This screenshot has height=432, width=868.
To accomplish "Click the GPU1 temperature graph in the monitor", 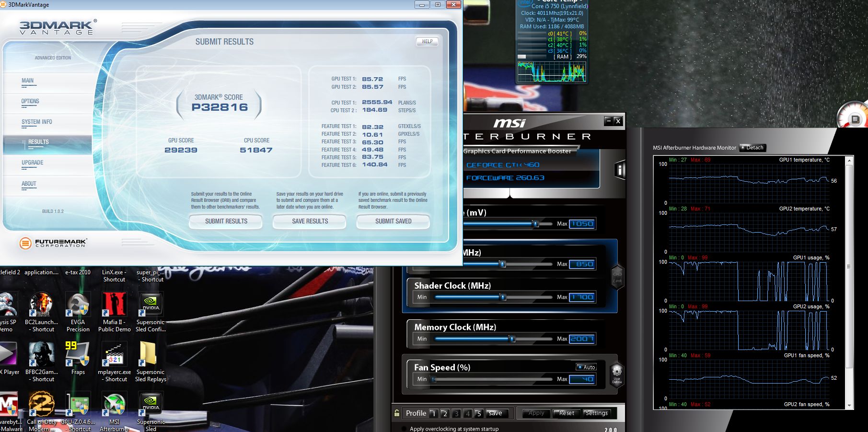I will 749,183.
